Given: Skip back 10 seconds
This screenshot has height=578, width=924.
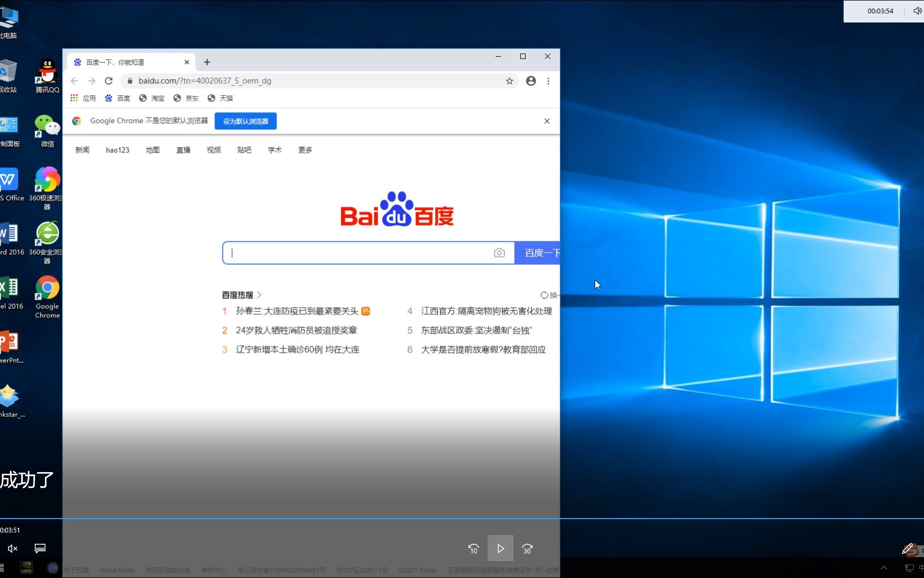Looking at the screenshot, I should (x=474, y=549).
